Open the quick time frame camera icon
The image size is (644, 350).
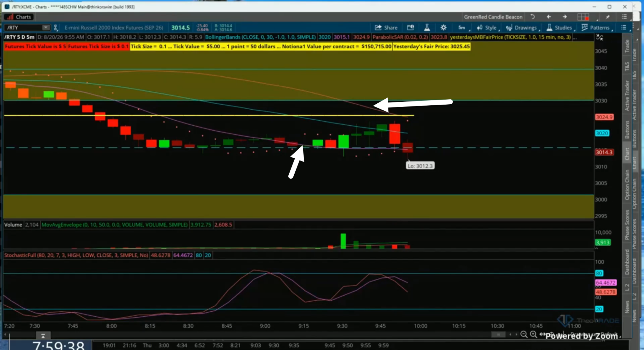tap(410, 28)
